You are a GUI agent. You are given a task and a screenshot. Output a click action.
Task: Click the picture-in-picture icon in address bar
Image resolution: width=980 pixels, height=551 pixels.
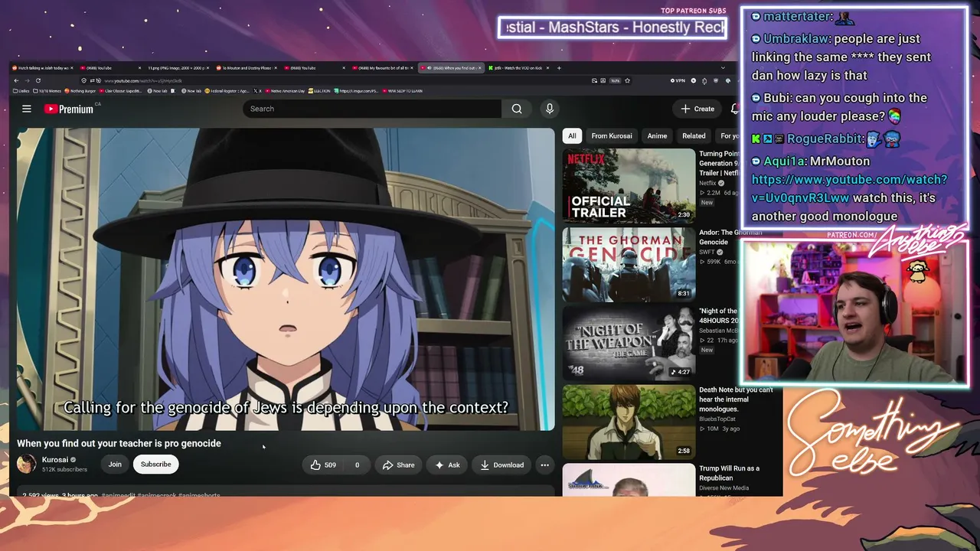point(594,80)
